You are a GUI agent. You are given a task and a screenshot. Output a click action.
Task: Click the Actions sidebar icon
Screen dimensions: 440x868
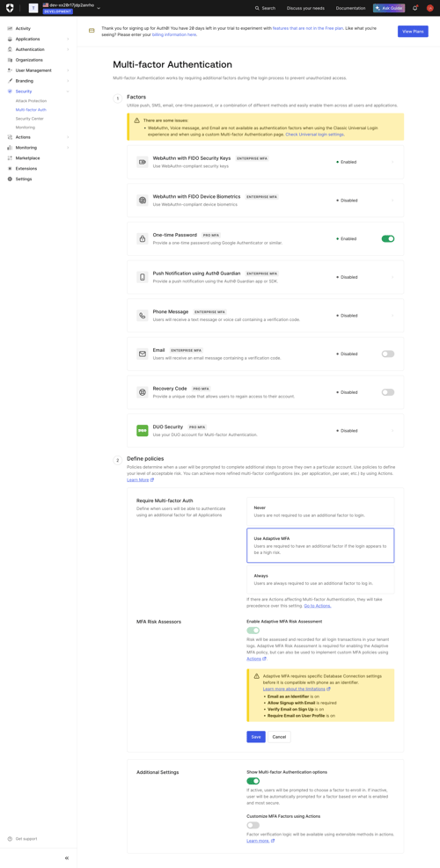point(10,136)
